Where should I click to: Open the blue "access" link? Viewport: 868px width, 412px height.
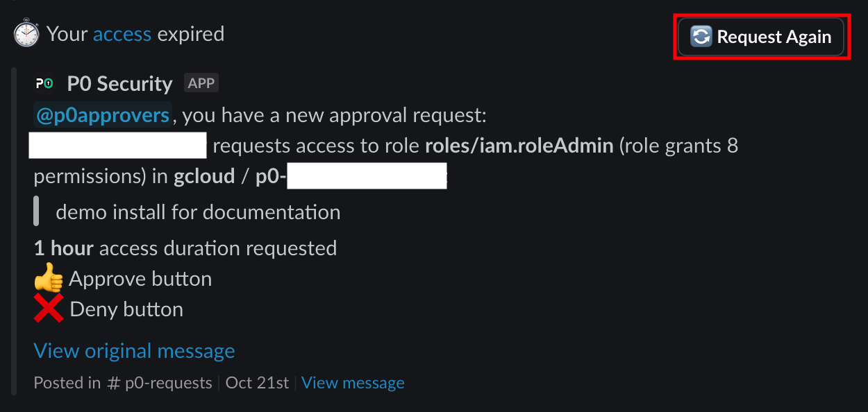(x=122, y=34)
